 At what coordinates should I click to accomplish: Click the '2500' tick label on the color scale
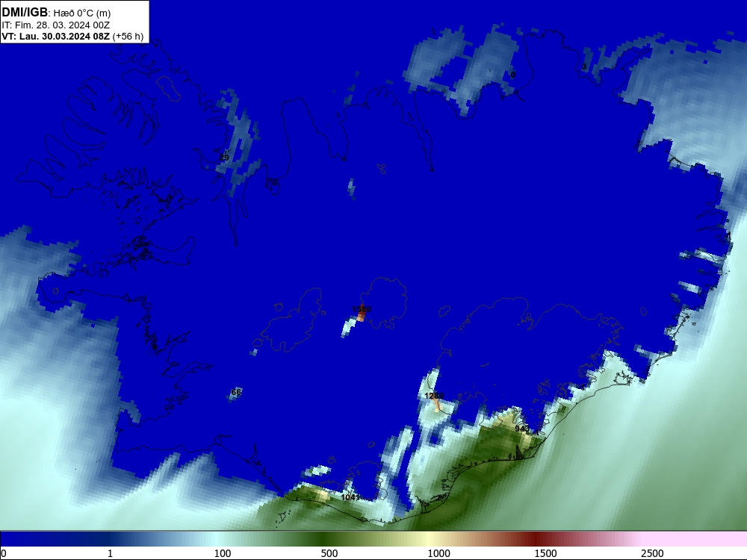(x=652, y=553)
